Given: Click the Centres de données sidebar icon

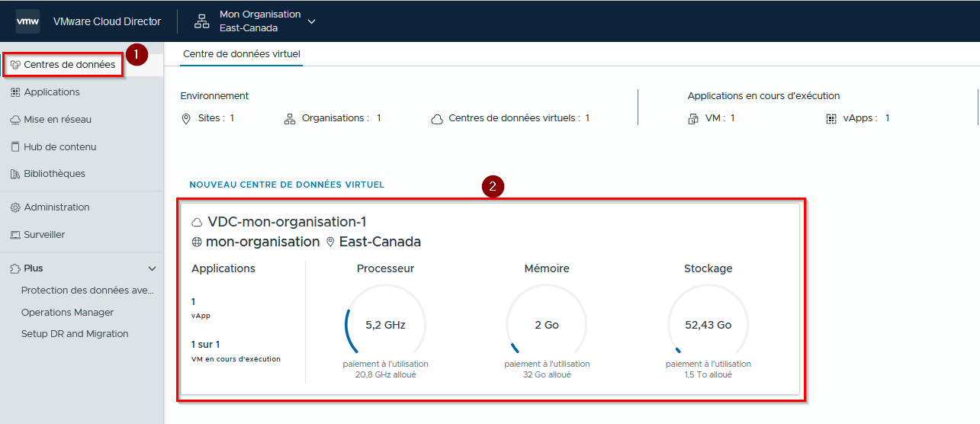Looking at the screenshot, I should tap(15, 65).
